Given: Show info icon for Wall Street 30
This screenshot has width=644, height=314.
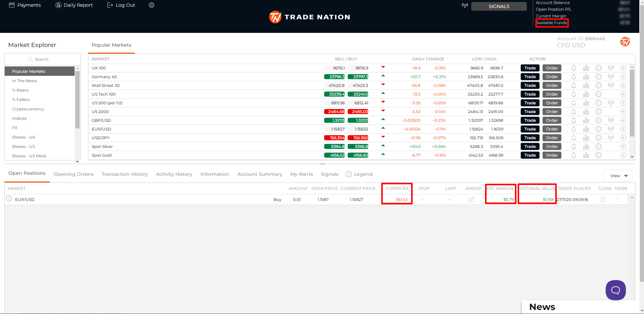Looking at the screenshot, I should point(599,86).
